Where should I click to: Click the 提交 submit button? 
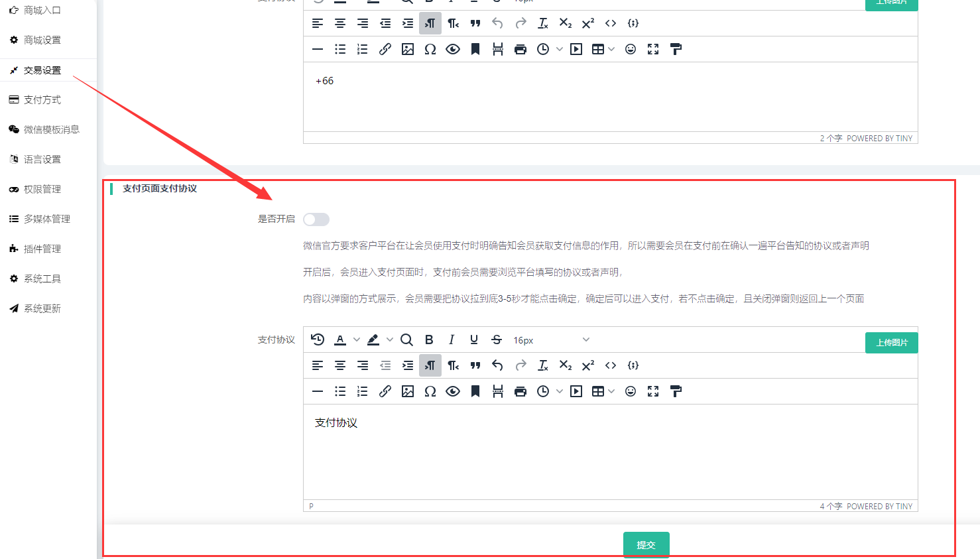coord(646,544)
